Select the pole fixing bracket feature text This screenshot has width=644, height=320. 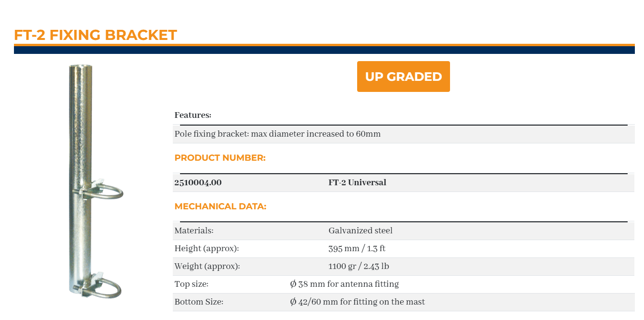277,134
